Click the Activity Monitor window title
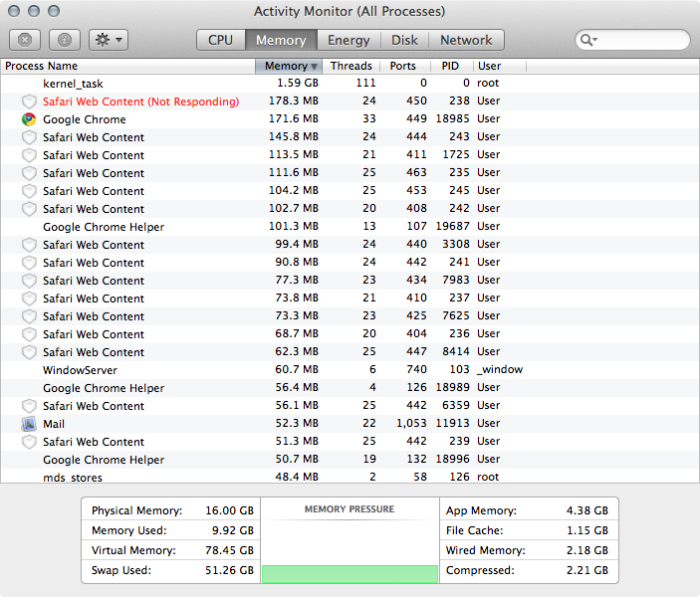Image resolution: width=700 pixels, height=597 pixels. coord(350,11)
